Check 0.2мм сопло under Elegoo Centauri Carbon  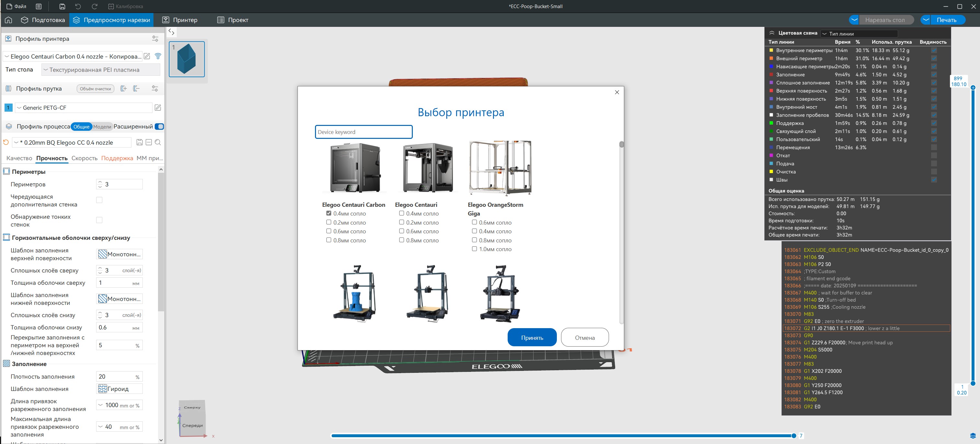(329, 222)
